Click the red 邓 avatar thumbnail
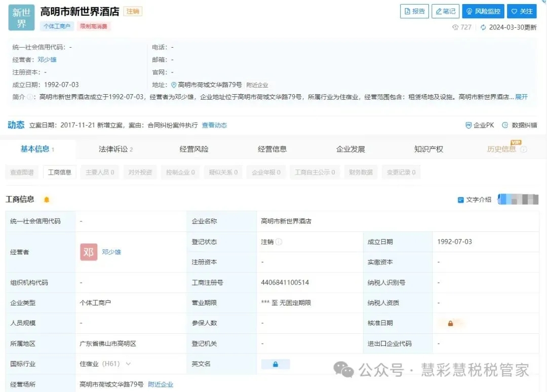The height and width of the screenshot is (392, 547). (x=89, y=252)
